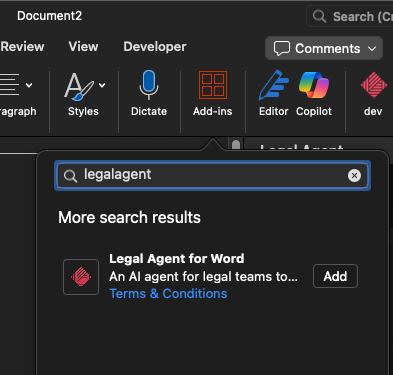
Task: Open the Styles gallery icon
Action: pyautogui.click(x=79, y=86)
